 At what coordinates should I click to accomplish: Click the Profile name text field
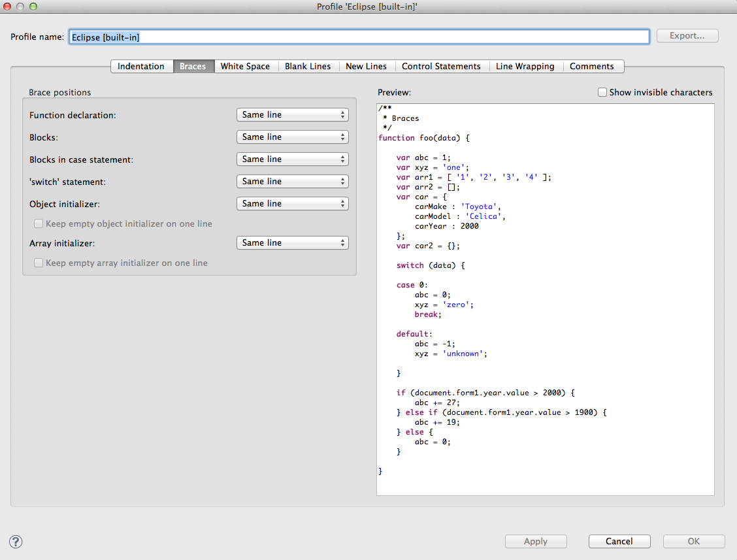point(359,37)
